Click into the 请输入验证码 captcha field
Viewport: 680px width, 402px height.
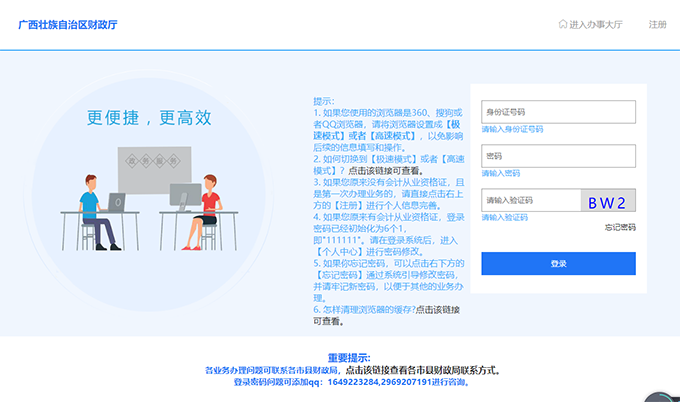tap(530, 200)
